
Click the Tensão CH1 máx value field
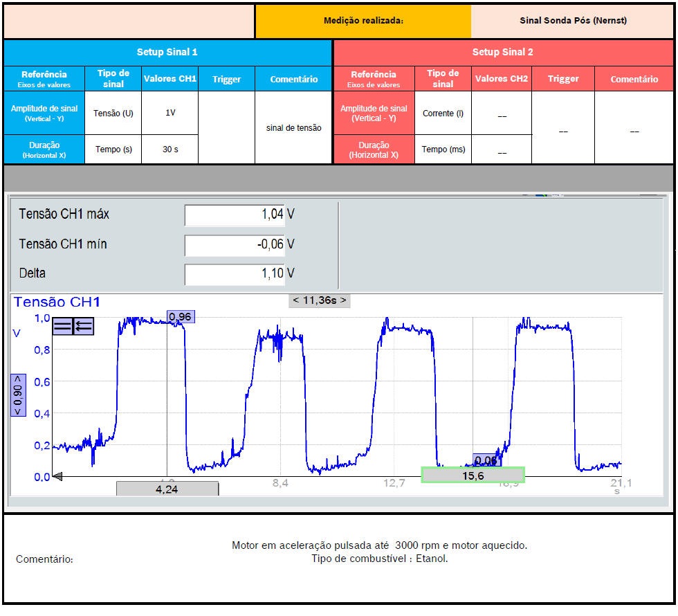[235, 215]
